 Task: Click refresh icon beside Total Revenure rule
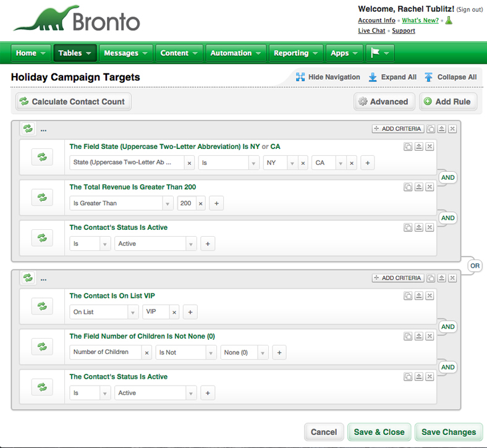coord(42,197)
